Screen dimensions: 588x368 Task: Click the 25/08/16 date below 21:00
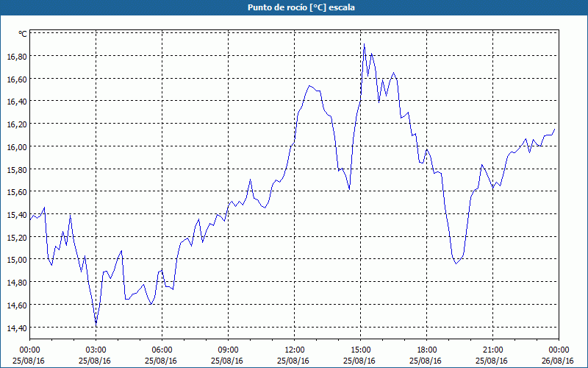coord(492,361)
